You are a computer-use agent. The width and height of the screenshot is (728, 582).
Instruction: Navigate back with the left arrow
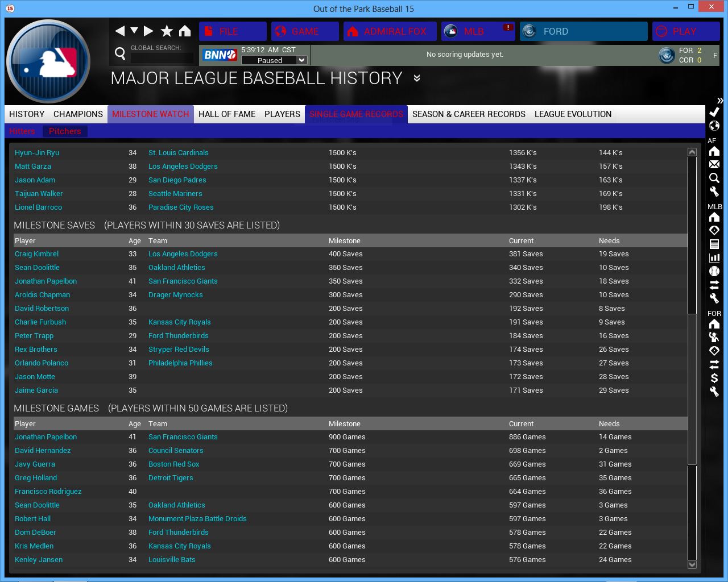click(x=119, y=31)
